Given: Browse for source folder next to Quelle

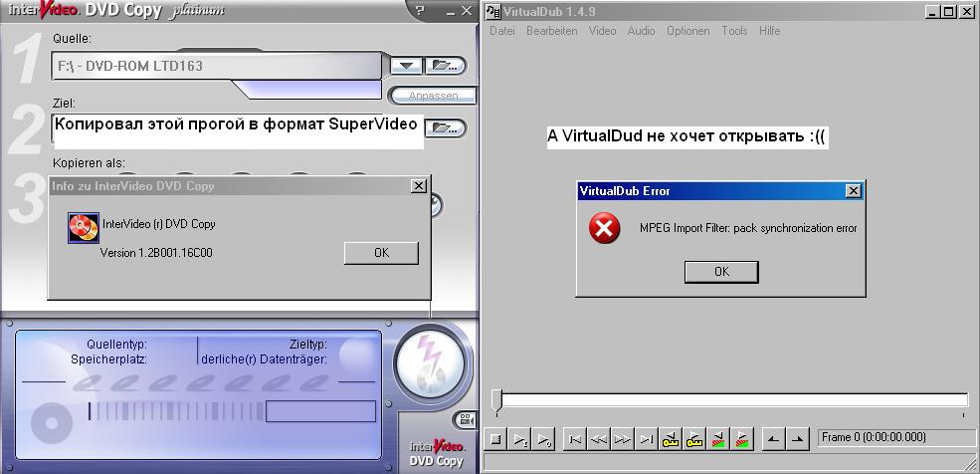Looking at the screenshot, I should point(445,65).
